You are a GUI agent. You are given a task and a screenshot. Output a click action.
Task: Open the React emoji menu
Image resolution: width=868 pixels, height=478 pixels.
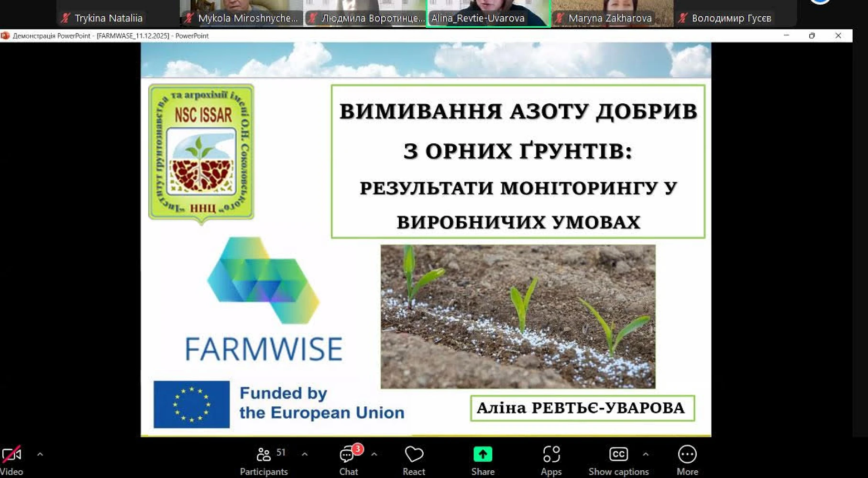tap(414, 460)
